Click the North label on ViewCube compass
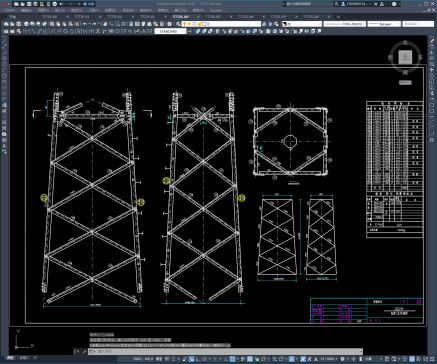 (405, 43)
